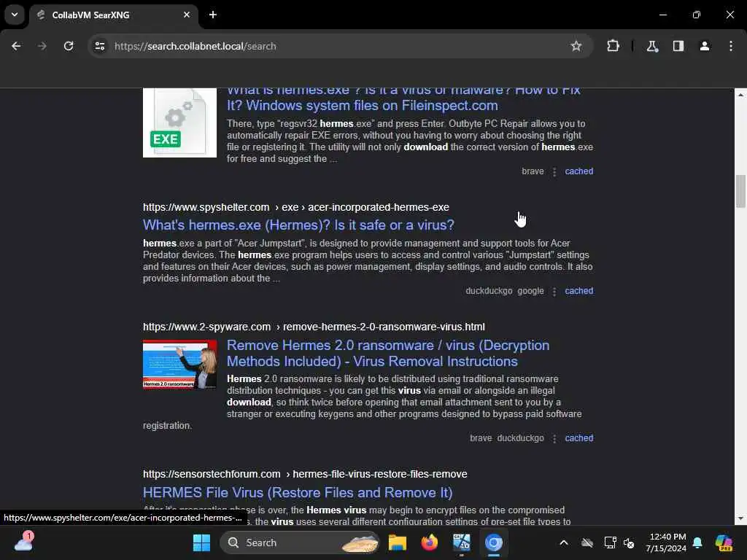
Task: Open the Hermes 2.0 ransomware thumbnail
Action: [179, 365]
